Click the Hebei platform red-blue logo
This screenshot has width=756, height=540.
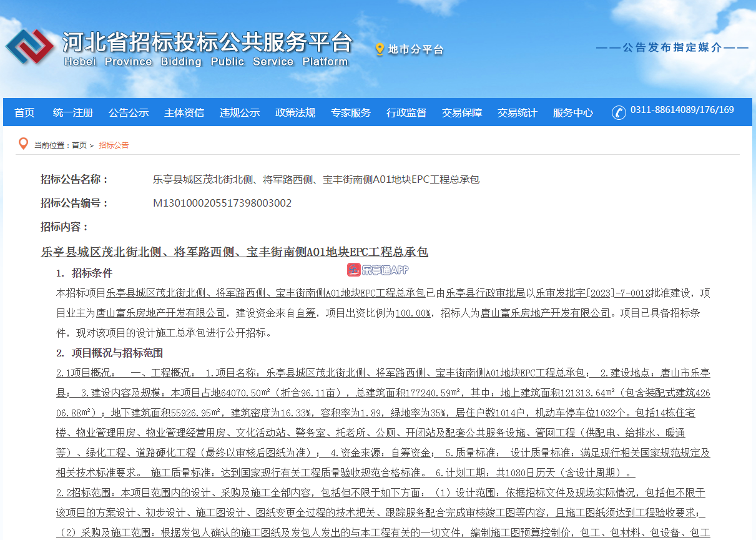click(30, 46)
